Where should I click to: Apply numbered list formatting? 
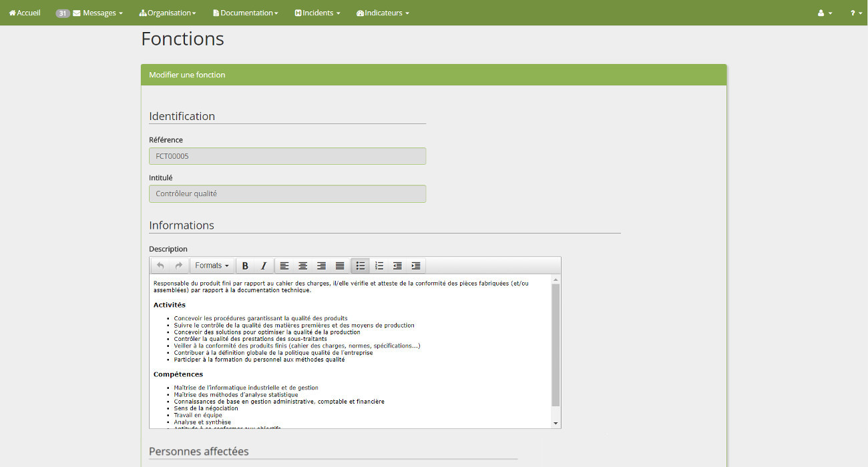coord(379,266)
